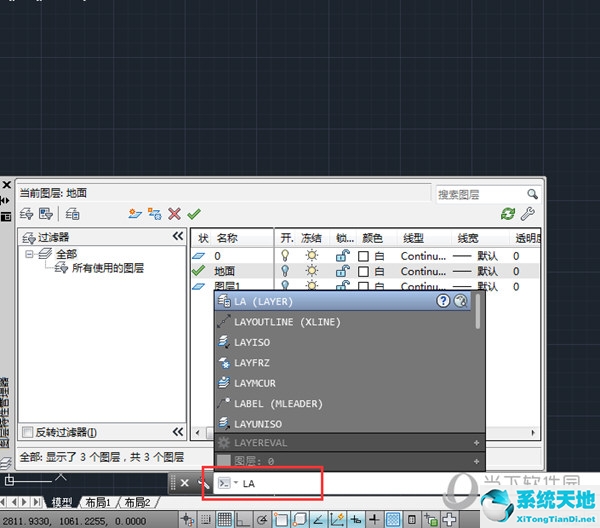Click the green check Set Current icon

194,213
